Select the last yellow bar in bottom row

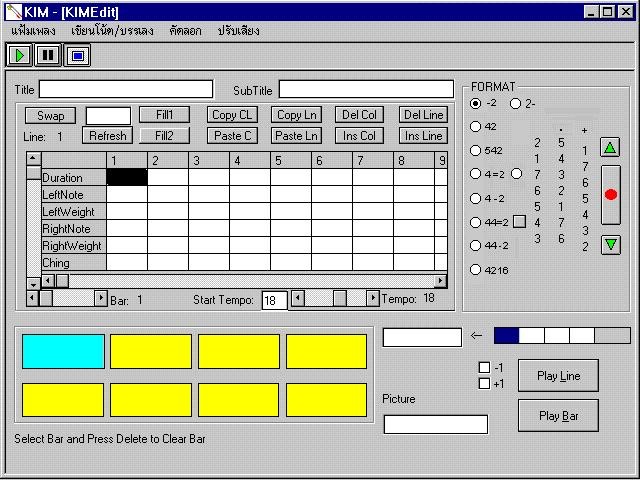click(x=326, y=400)
